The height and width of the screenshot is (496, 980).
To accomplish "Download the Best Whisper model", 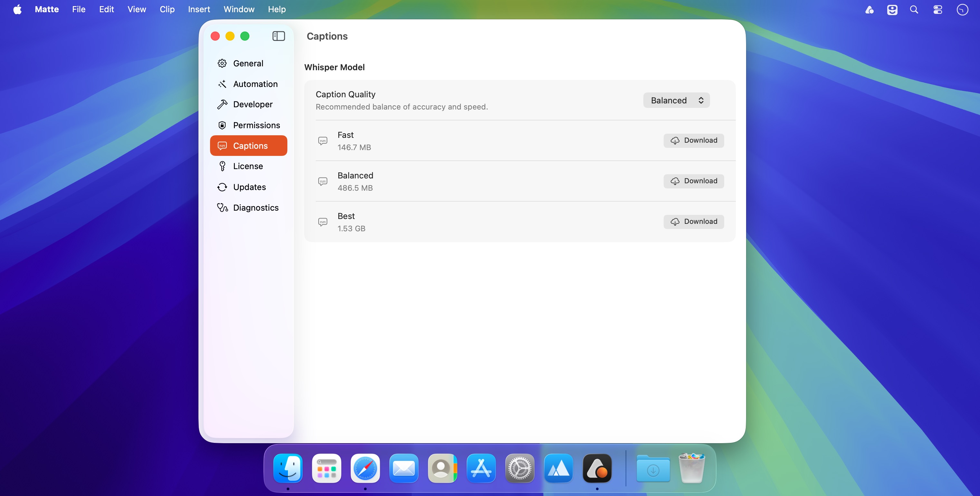I will 694,222.
